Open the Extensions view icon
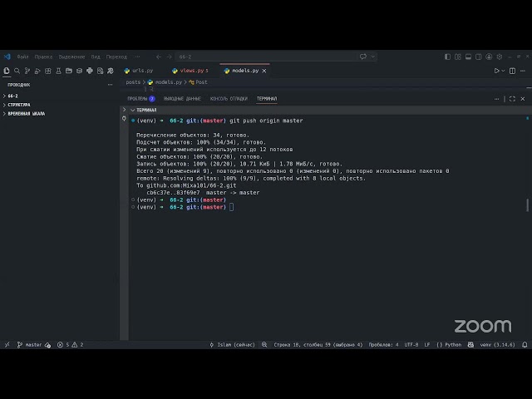Viewport: 532px width, 399px height. tap(48, 71)
